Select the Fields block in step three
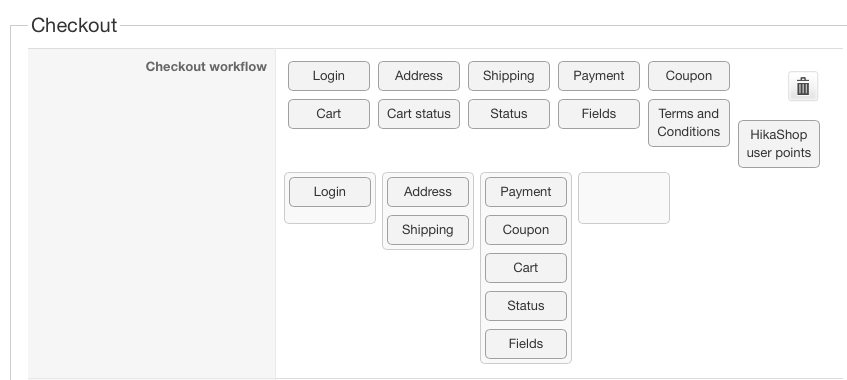 pos(526,344)
